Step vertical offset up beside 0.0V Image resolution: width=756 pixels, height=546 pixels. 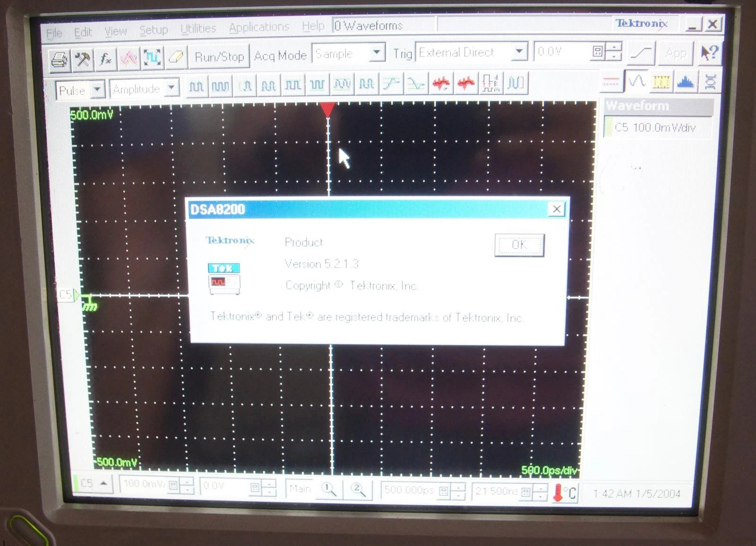pyautogui.click(x=269, y=483)
